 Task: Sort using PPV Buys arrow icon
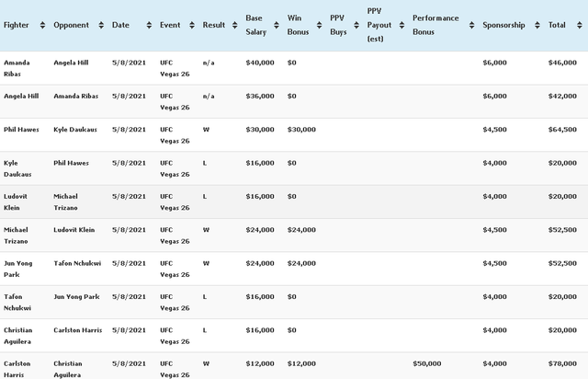[356, 25]
